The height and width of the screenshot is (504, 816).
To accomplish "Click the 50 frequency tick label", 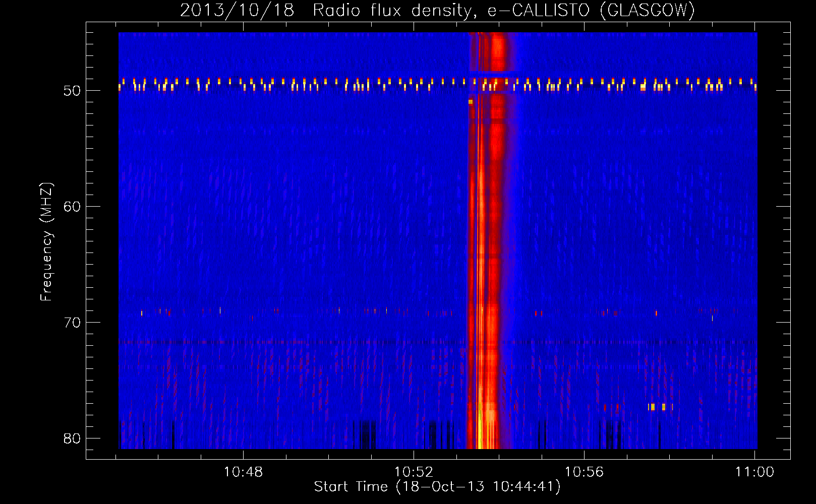I will (x=72, y=91).
